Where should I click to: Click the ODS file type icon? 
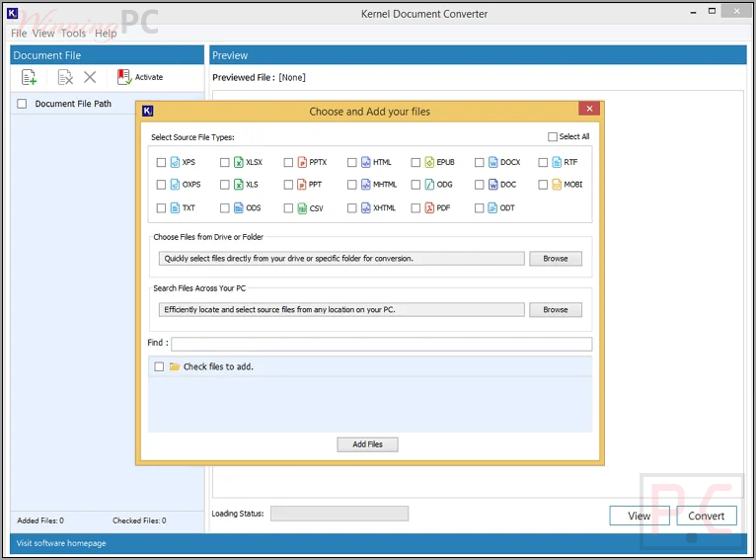pos(239,207)
